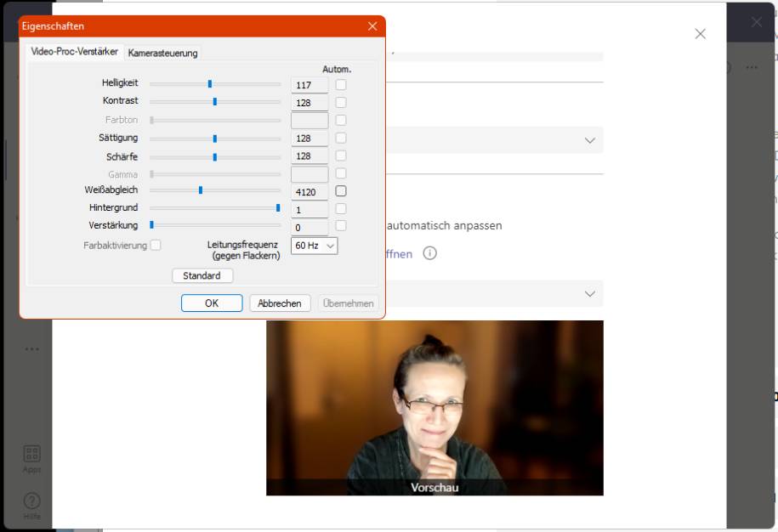
Task: Click the Helligkeit value field 117
Action: pyautogui.click(x=309, y=85)
